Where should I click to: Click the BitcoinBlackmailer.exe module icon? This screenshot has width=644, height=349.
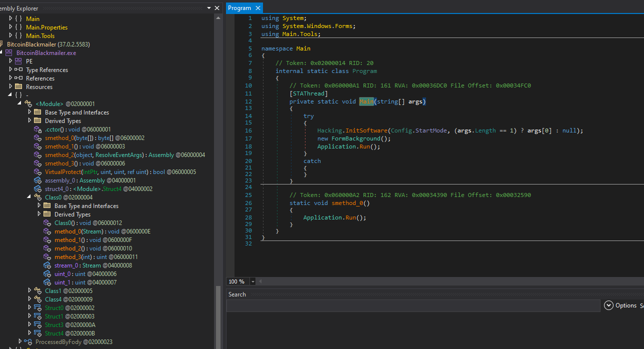click(x=9, y=53)
